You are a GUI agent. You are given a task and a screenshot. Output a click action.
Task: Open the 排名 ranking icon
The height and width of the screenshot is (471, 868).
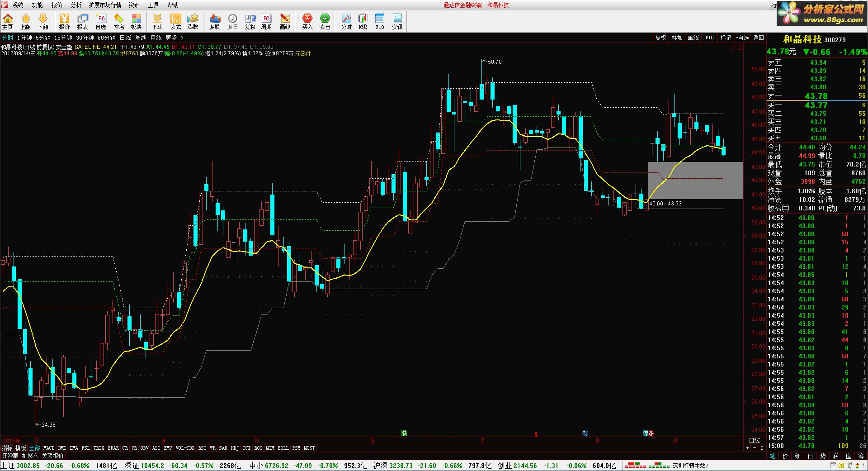pyautogui.click(x=118, y=21)
